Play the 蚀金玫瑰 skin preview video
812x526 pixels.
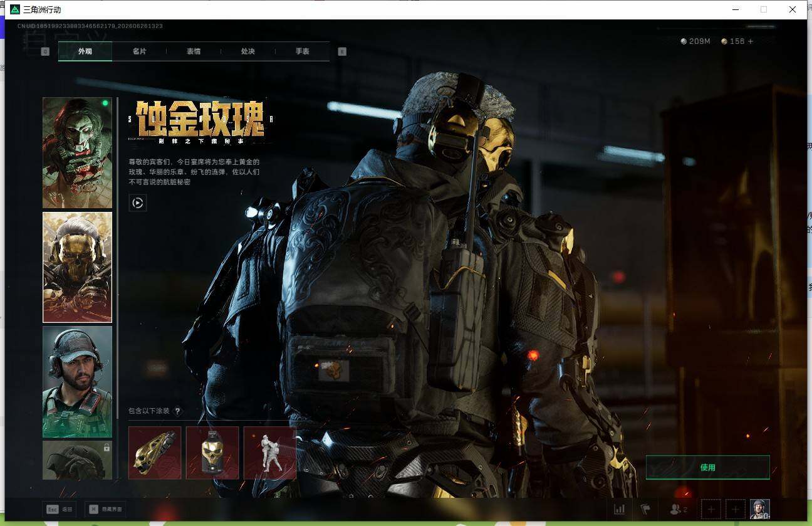coord(138,203)
